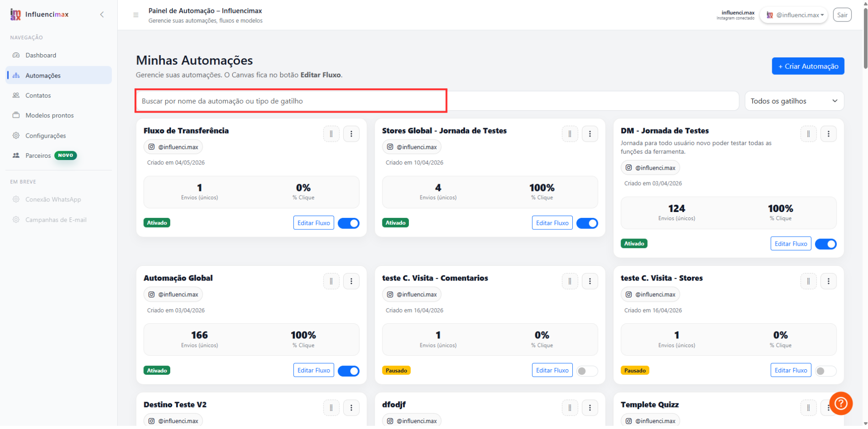Click drag handle on Fluxo de Transferência card
Screen dimensions: 868x429
(x=331, y=134)
